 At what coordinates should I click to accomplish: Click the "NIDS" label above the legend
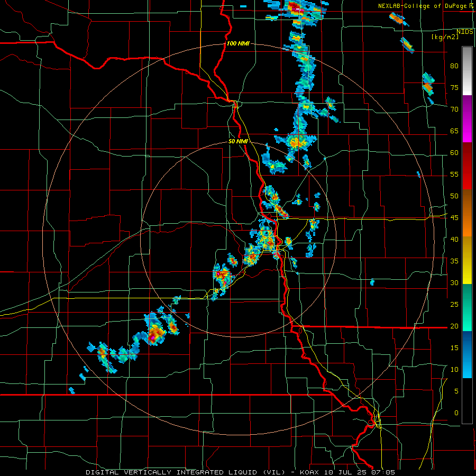[x=465, y=32]
